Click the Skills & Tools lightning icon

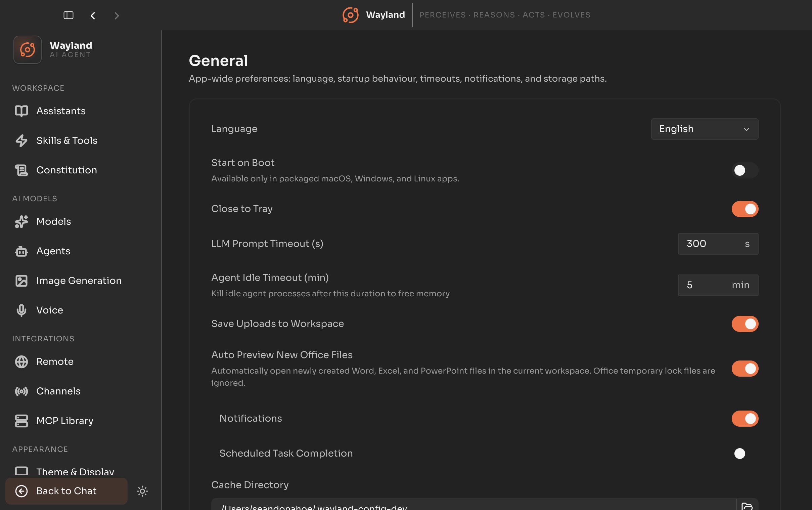point(21,141)
